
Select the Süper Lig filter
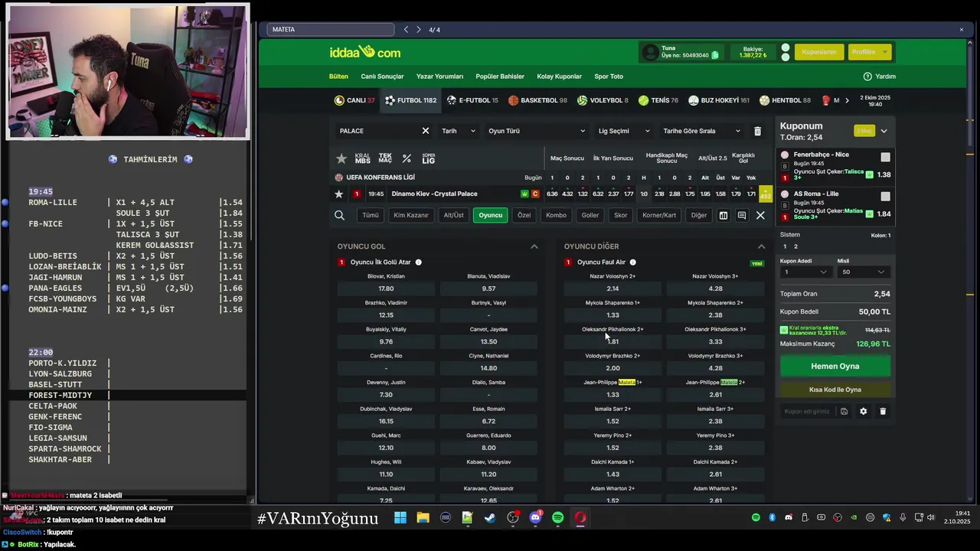pos(429,158)
